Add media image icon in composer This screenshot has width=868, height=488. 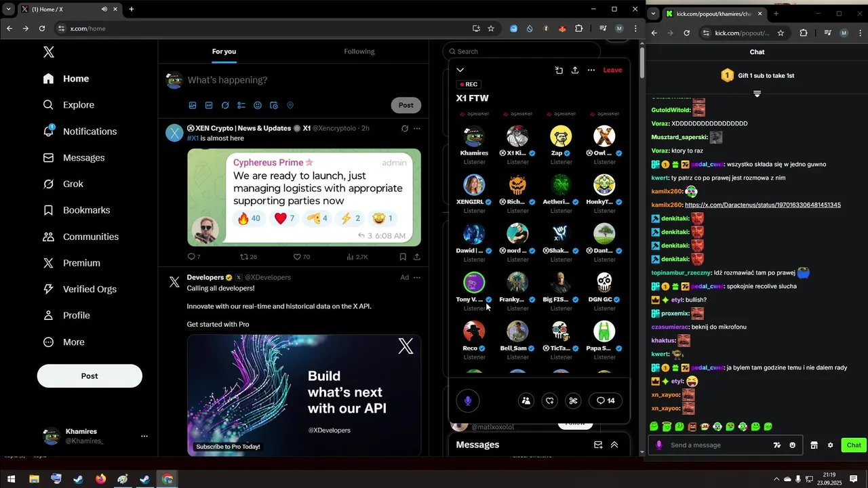[193, 106]
